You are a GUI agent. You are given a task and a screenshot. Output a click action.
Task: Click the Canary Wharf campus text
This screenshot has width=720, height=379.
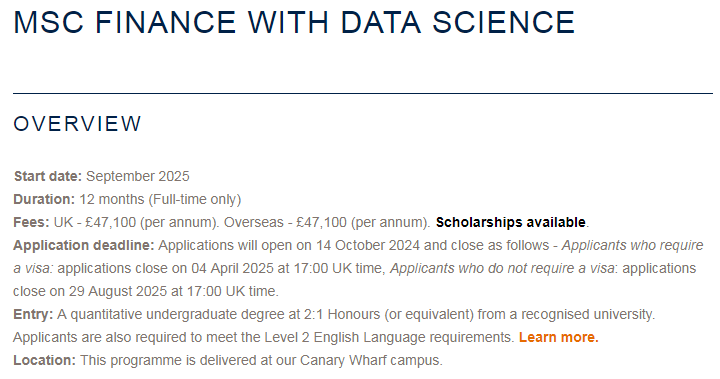coord(371,360)
